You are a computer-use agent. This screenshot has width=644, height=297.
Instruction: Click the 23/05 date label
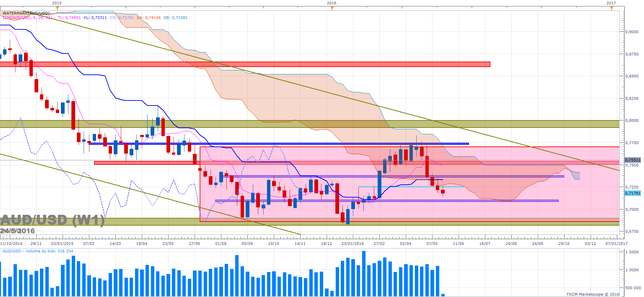click(x=168, y=244)
